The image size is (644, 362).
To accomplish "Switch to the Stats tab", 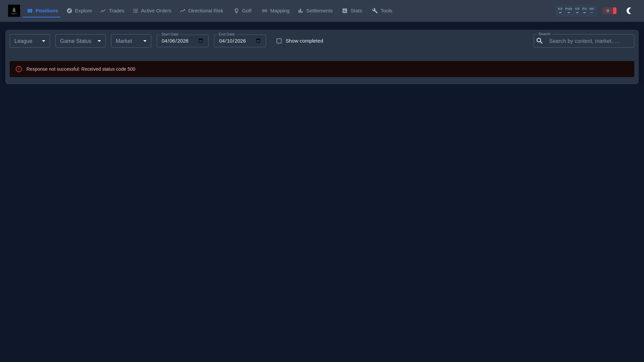I will pos(352,11).
